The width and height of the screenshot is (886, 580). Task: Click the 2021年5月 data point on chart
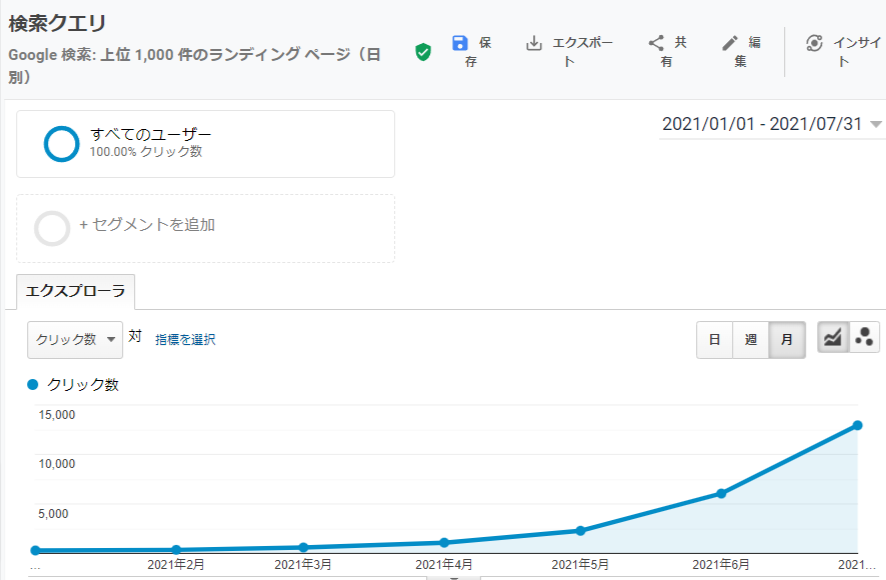click(x=580, y=531)
